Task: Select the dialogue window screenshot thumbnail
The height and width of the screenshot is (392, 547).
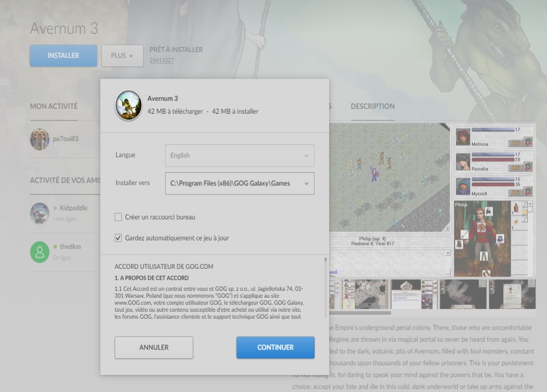Action: [x=414, y=294]
